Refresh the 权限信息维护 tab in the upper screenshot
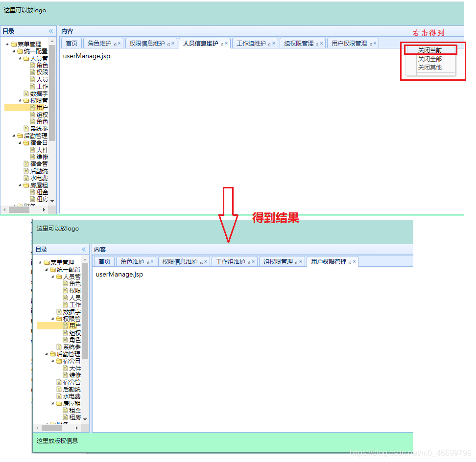The width and height of the screenshot is (476, 462). 169,44
